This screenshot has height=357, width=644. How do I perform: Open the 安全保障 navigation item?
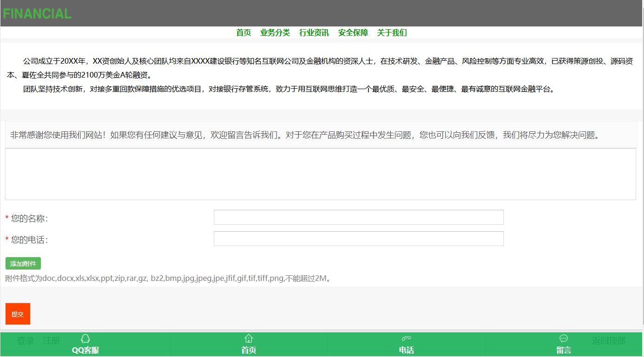coord(353,32)
